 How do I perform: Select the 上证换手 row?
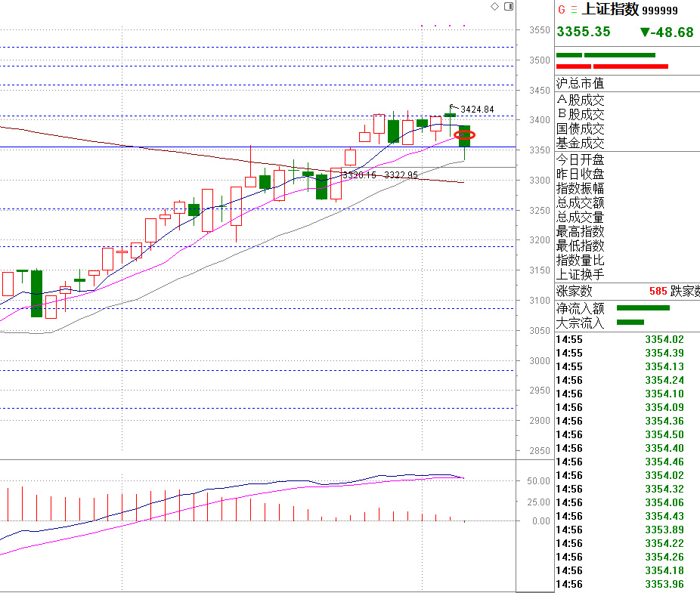pos(627,274)
